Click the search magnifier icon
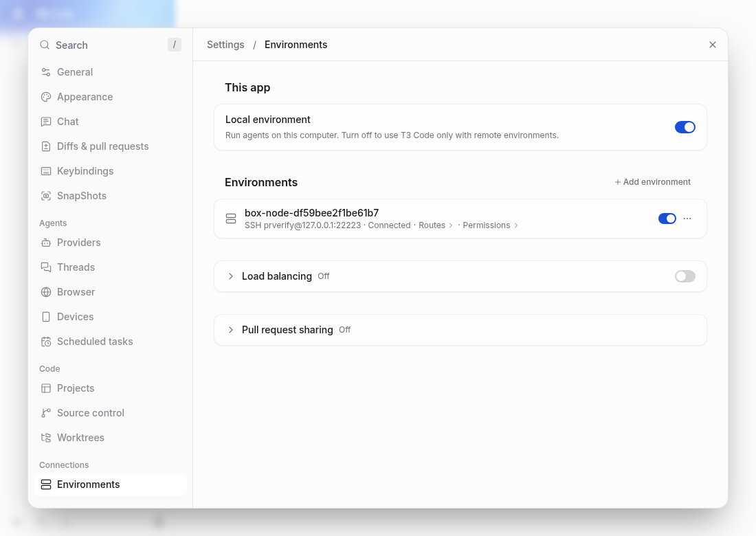Viewport: 756px width, 536px height. (x=45, y=45)
